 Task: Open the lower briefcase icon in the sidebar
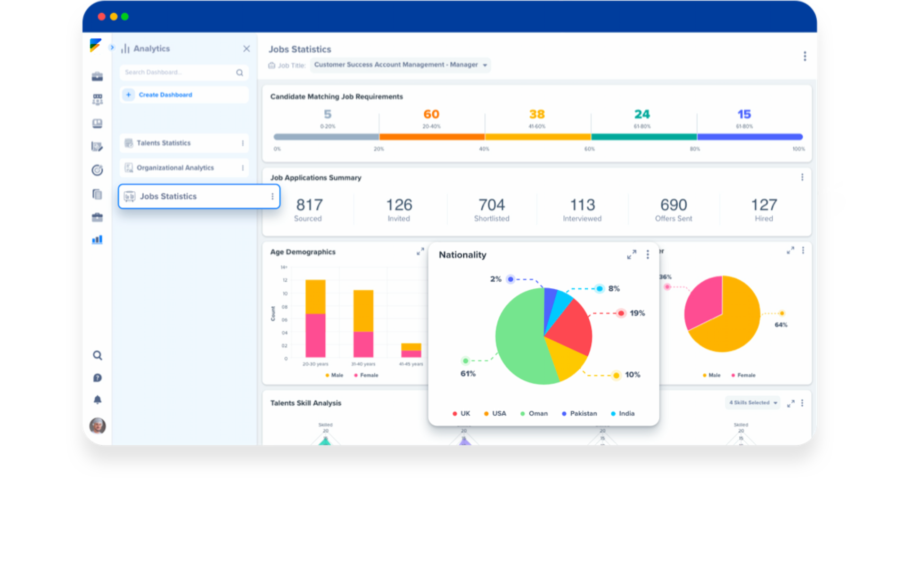pos(97,217)
